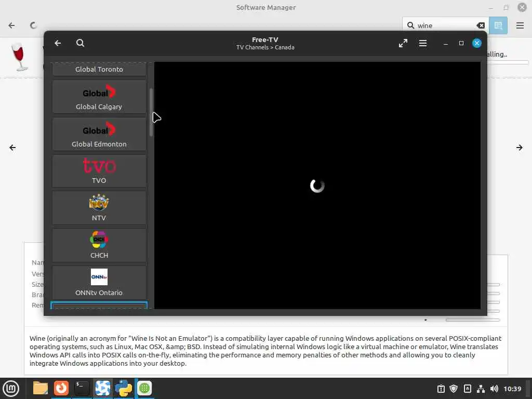Open Software Manager hamburger menu
Image resolution: width=532 pixels, height=399 pixels.
520,25
